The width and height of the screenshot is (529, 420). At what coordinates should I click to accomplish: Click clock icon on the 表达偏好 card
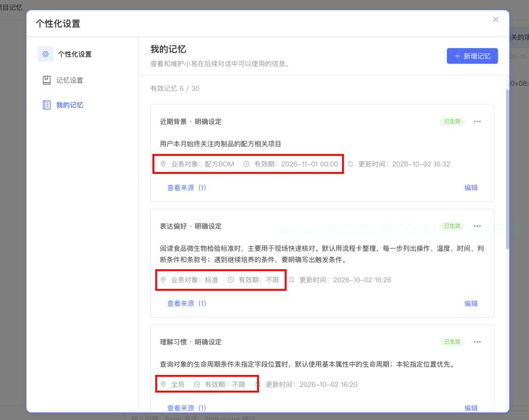pos(231,280)
